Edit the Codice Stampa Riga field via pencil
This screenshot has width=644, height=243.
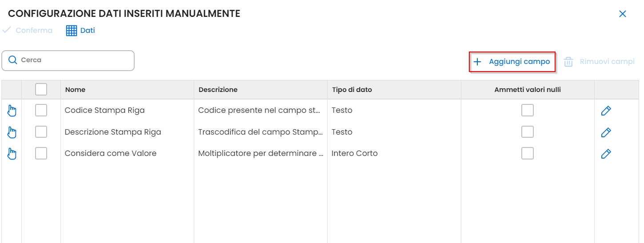coord(606,111)
